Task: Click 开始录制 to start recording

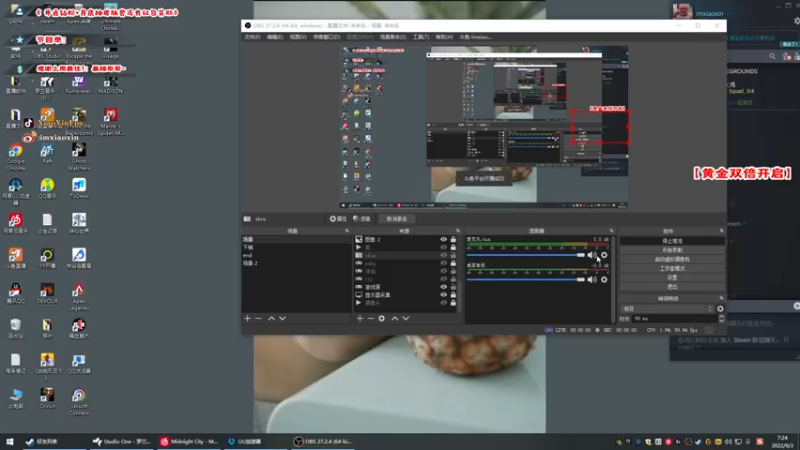Action: point(672,250)
